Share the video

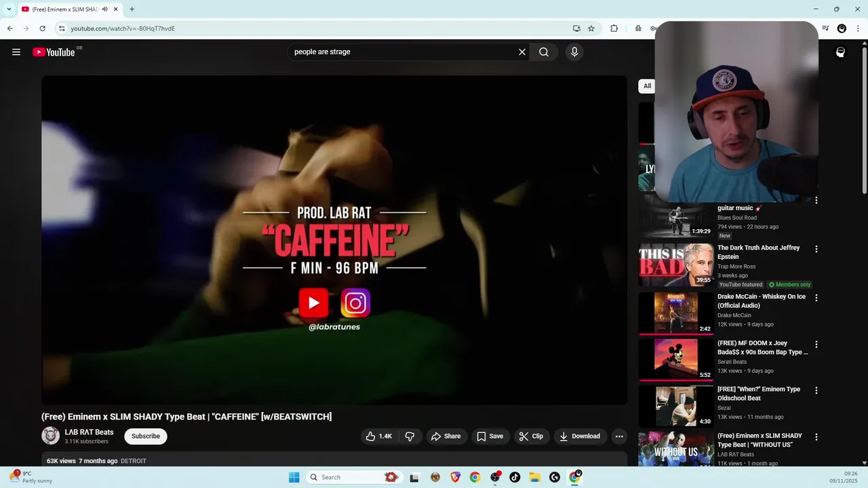tap(446, 436)
